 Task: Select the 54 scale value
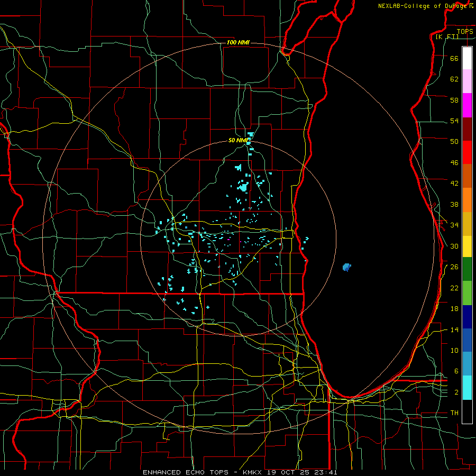[454, 121]
